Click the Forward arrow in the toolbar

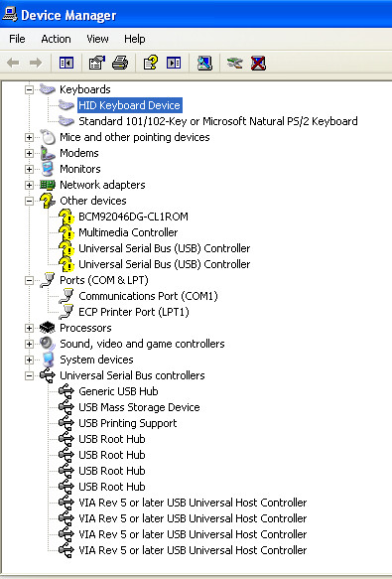(x=36, y=63)
